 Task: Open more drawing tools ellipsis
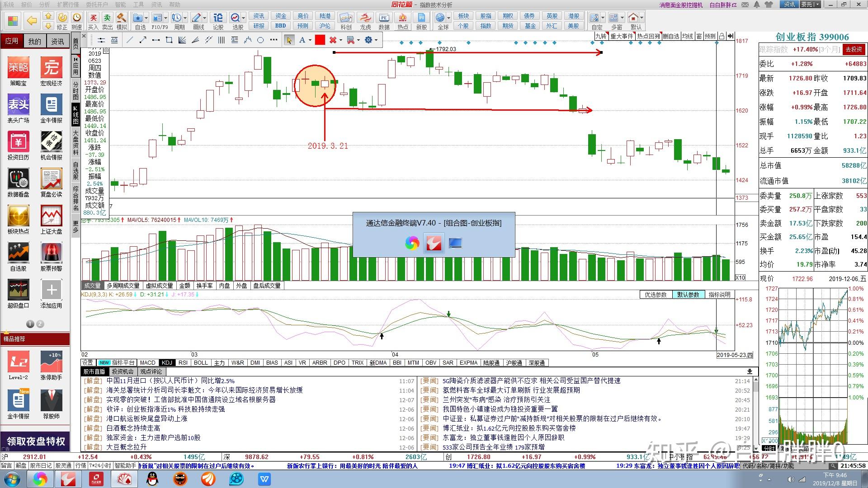(x=274, y=40)
